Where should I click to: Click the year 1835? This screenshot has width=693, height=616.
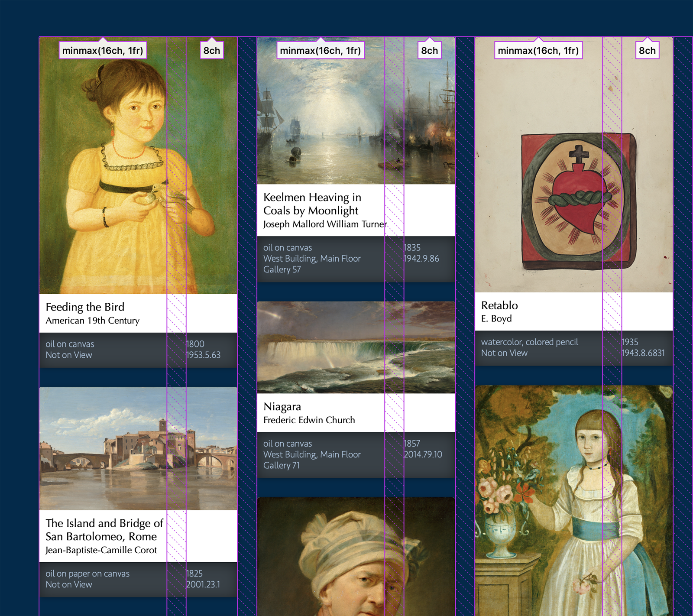pyautogui.click(x=412, y=247)
